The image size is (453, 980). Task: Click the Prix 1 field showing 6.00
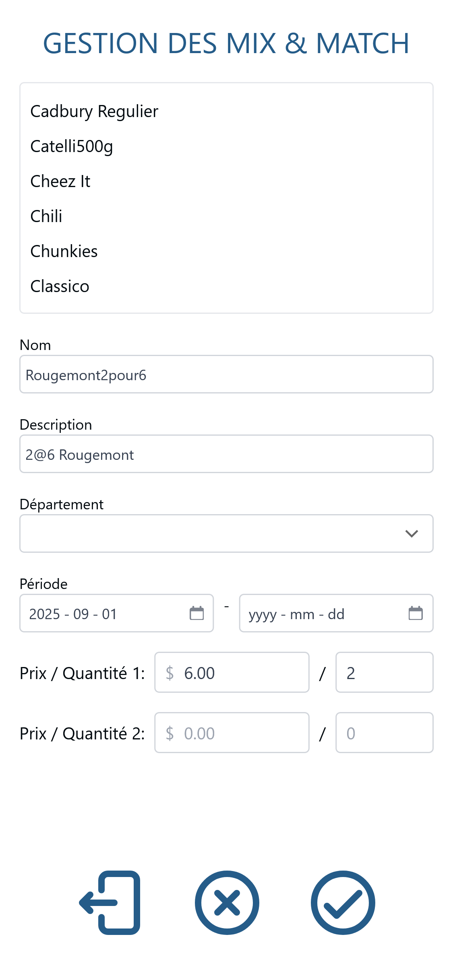click(232, 672)
